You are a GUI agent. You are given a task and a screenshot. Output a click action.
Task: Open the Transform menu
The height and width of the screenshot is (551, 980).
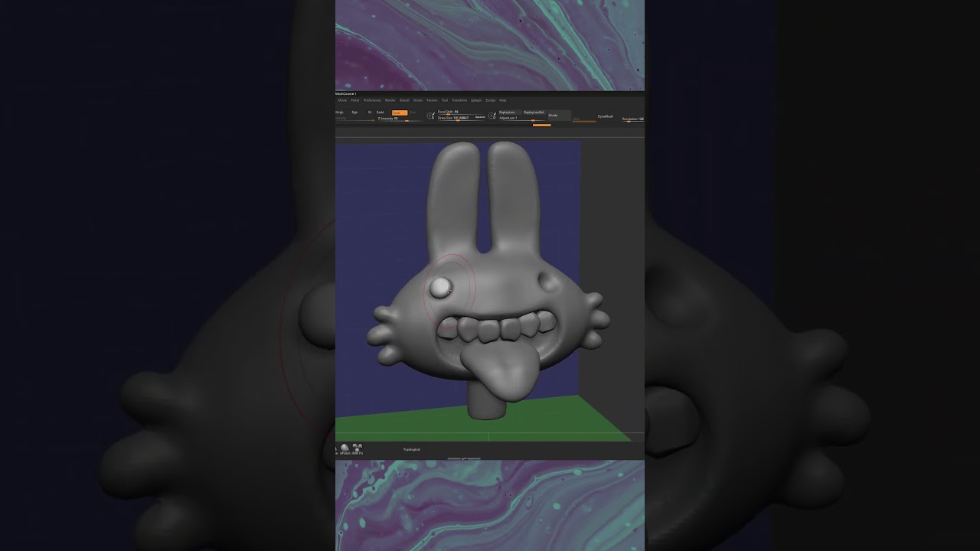tap(459, 100)
